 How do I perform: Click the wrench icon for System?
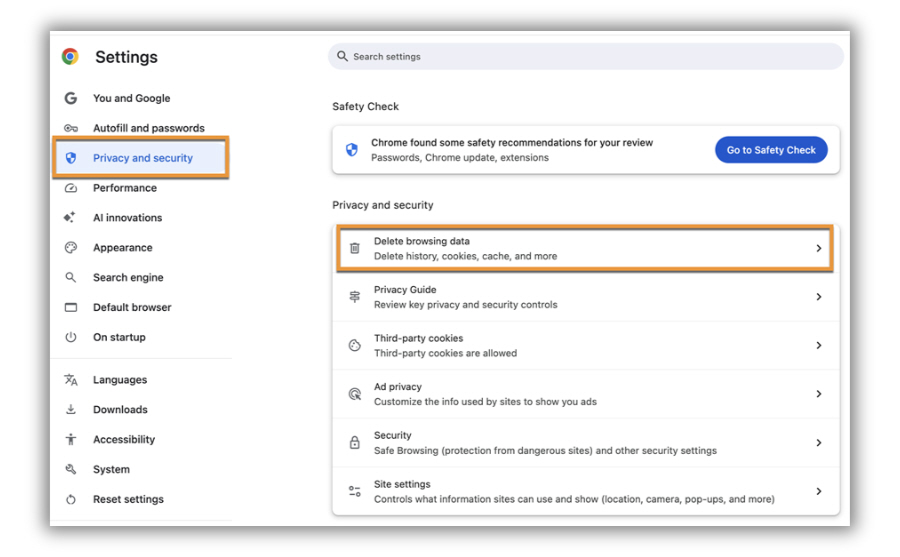[x=71, y=469]
